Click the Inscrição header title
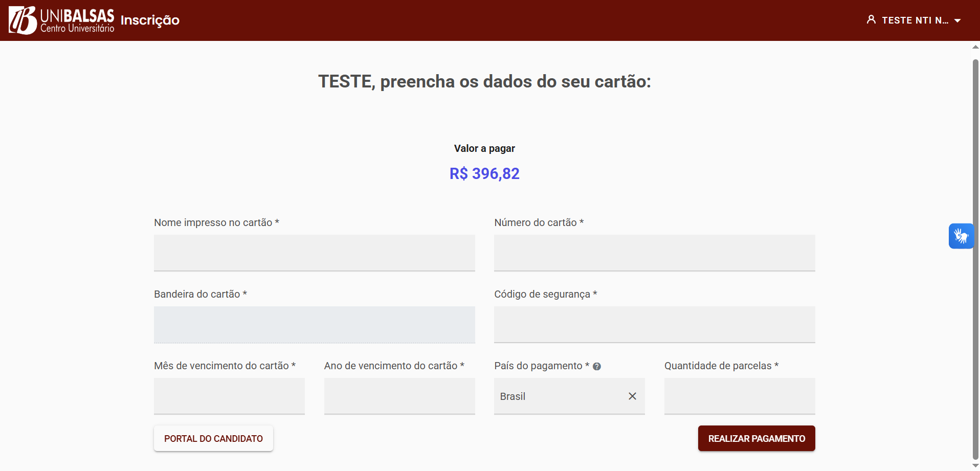This screenshot has width=980, height=471. click(150, 20)
